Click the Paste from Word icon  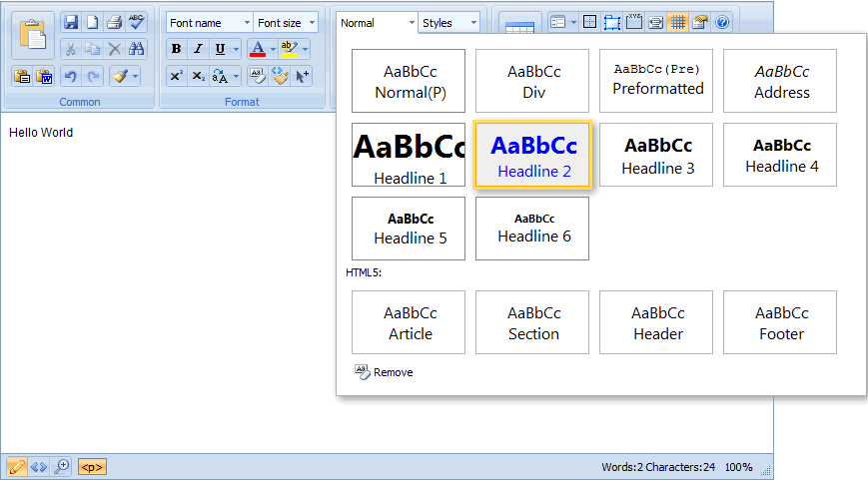(x=44, y=76)
